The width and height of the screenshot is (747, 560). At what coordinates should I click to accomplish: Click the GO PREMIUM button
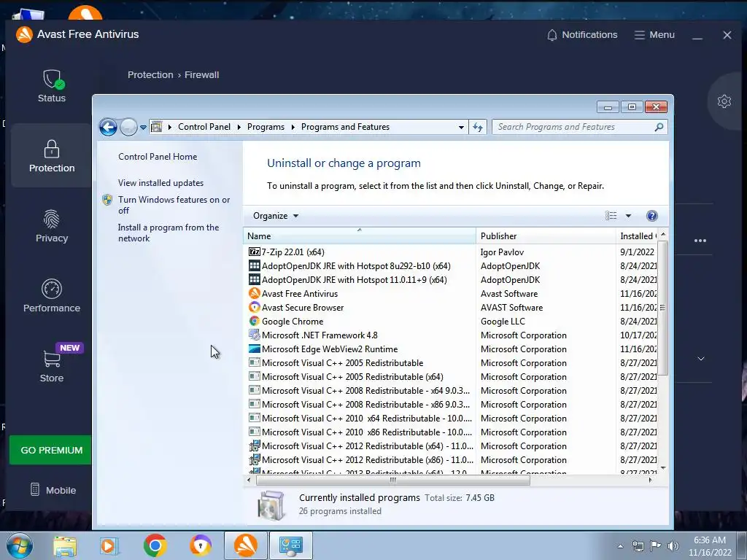[x=50, y=450]
